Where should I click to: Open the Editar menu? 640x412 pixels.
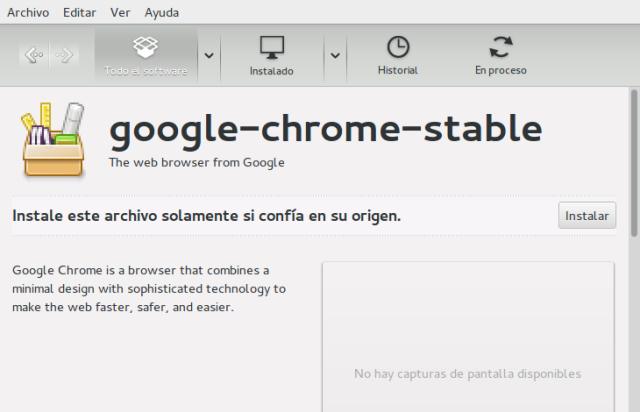(80, 13)
